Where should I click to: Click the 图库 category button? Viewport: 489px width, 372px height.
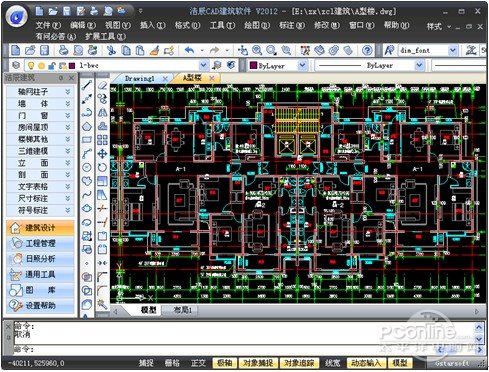click(40, 290)
